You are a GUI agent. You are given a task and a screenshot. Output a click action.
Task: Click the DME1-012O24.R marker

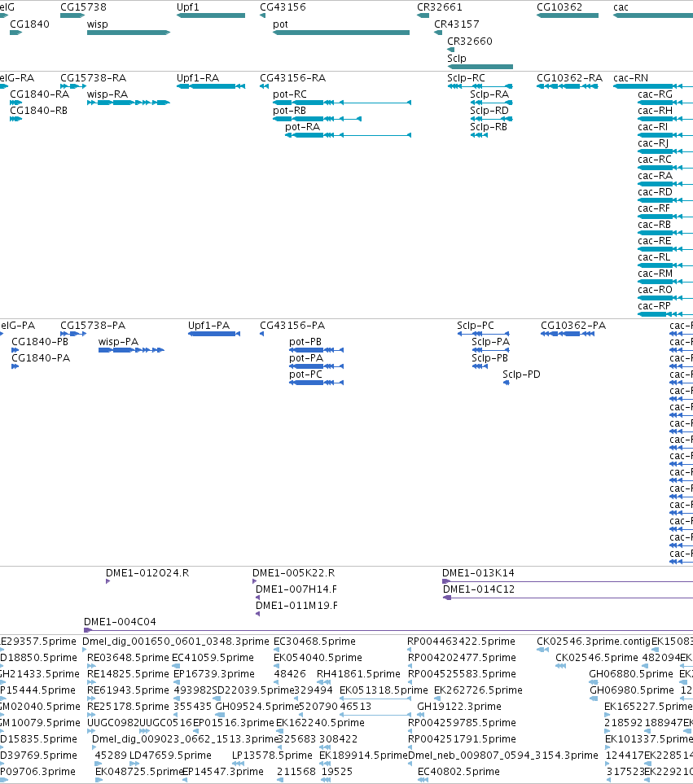pos(108,581)
